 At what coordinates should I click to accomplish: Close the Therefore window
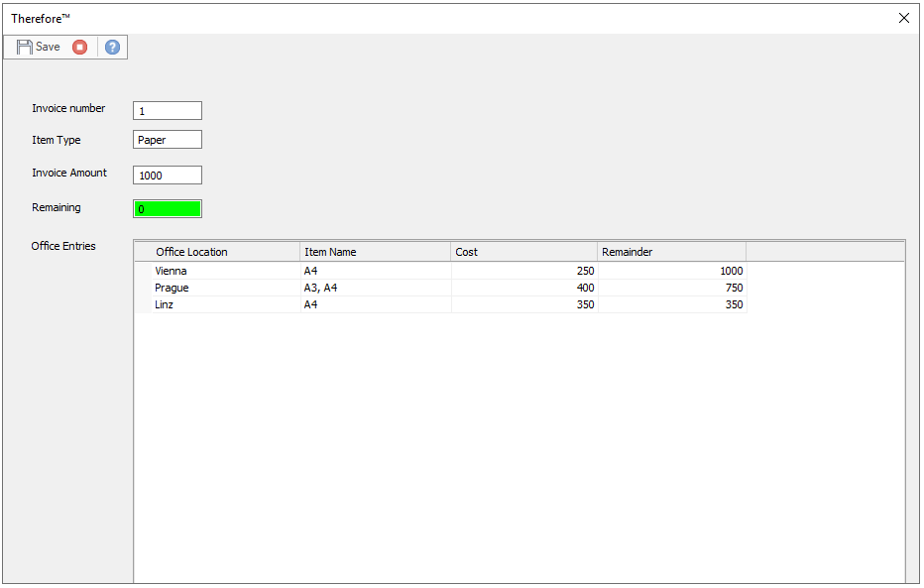(x=903, y=18)
